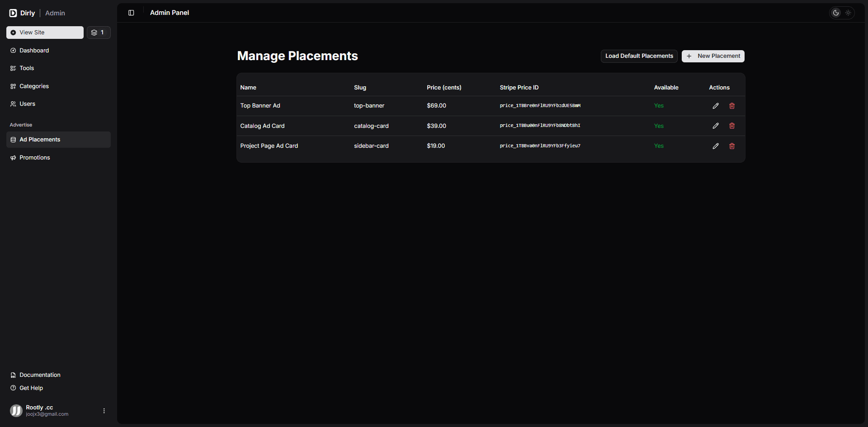This screenshot has width=868, height=427.
Task: Go to Tools in sidebar
Action: (x=27, y=68)
